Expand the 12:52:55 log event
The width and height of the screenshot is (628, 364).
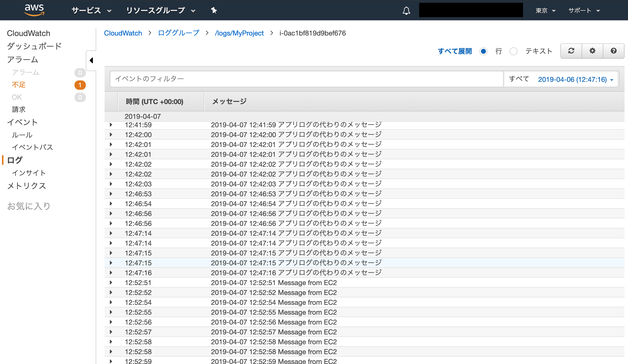(111, 312)
